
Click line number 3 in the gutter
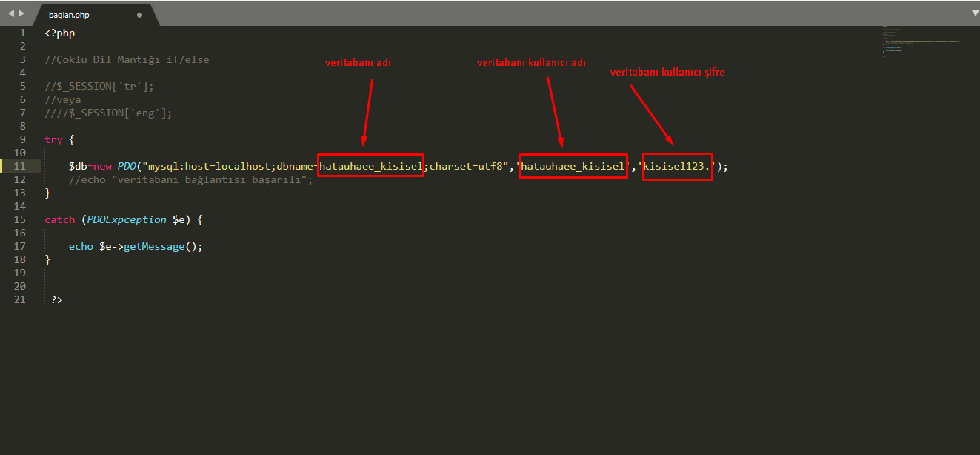[x=22, y=59]
